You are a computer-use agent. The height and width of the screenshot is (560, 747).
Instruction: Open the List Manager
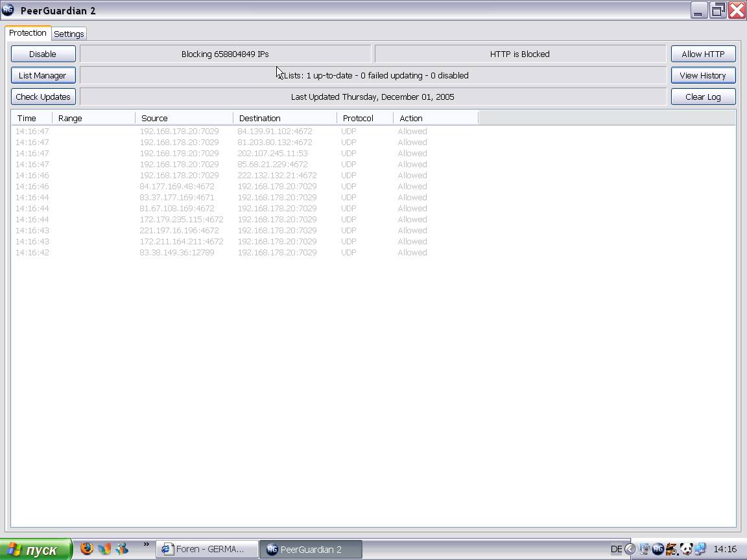coord(43,75)
